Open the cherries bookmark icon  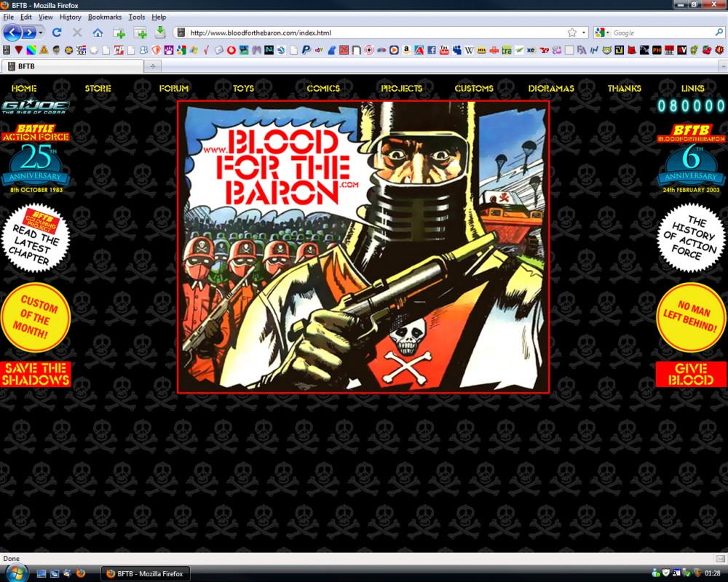tap(707, 50)
